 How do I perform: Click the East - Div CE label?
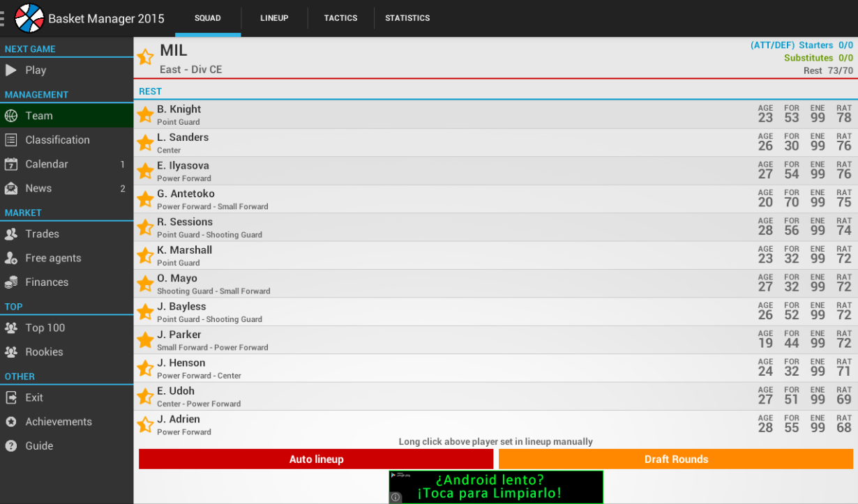tap(191, 70)
